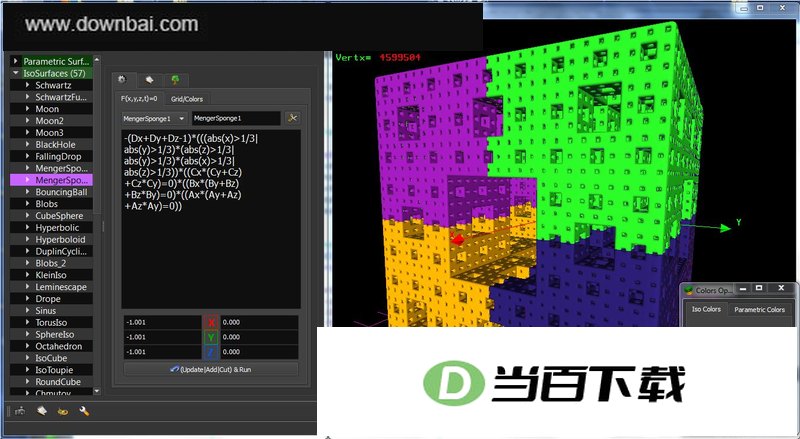
Task: Maximize the Colors Op. window
Action: (x=759, y=288)
